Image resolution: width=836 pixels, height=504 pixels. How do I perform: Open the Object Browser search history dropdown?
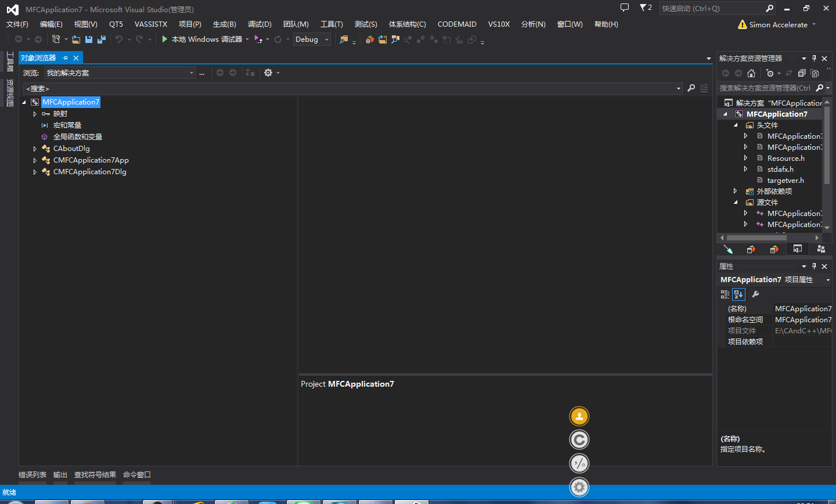679,88
